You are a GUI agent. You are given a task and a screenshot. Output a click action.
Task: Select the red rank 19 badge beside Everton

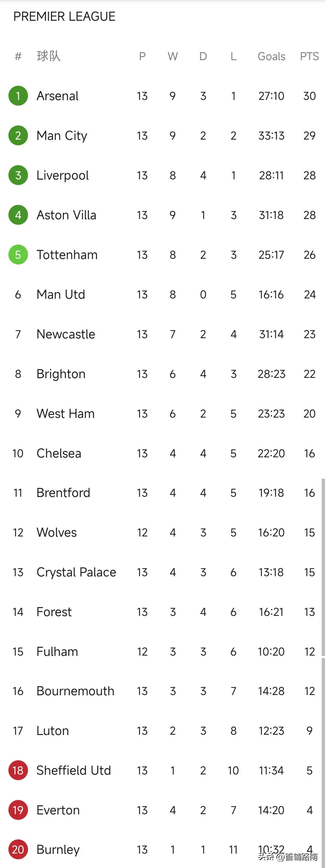(x=18, y=810)
